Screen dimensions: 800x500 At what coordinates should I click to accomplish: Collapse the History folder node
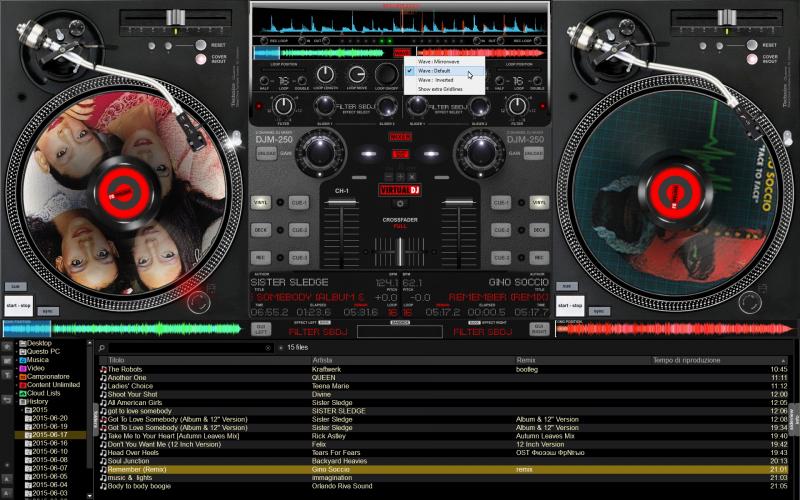[16, 402]
